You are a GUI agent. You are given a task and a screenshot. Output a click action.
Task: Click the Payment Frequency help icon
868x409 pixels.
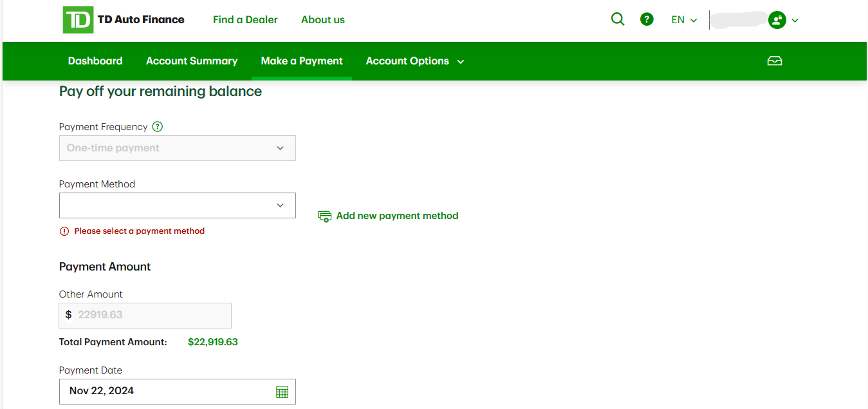[158, 127]
